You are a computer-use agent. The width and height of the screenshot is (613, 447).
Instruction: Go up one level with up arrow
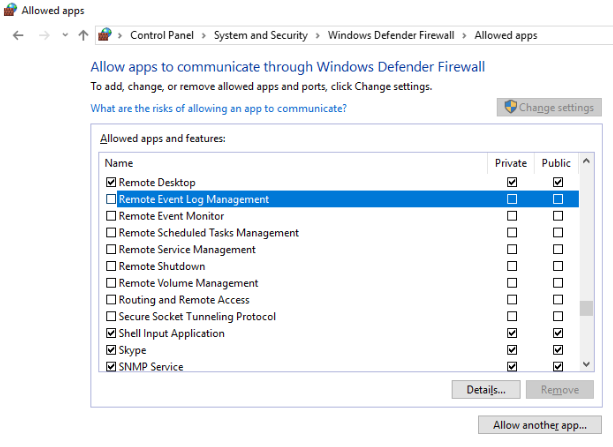(83, 36)
